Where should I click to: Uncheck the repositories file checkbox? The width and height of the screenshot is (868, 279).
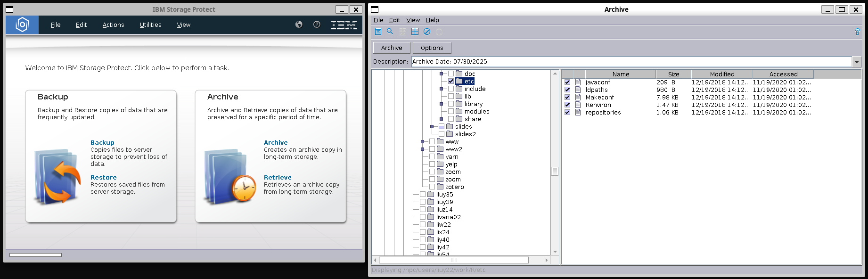(x=567, y=112)
